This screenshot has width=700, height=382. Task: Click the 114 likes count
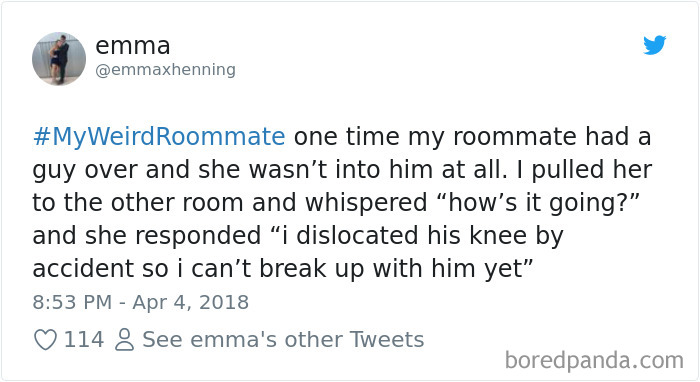tap(84, 340)
